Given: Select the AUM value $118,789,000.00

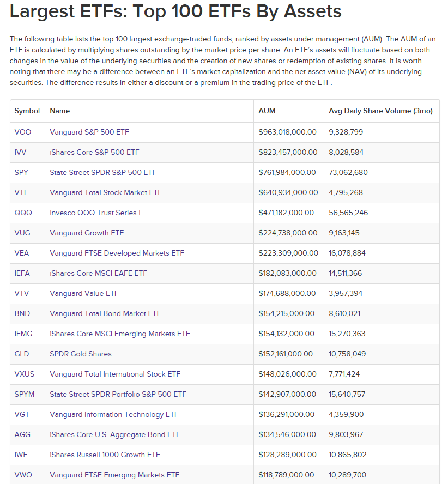Looking at the screenshot, I should point(286,475).
